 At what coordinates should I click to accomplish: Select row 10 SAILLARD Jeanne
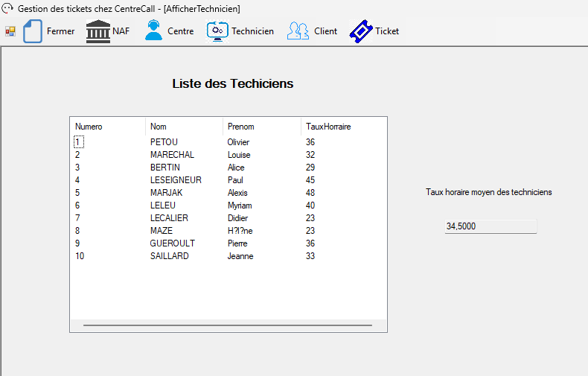[170, 256]
